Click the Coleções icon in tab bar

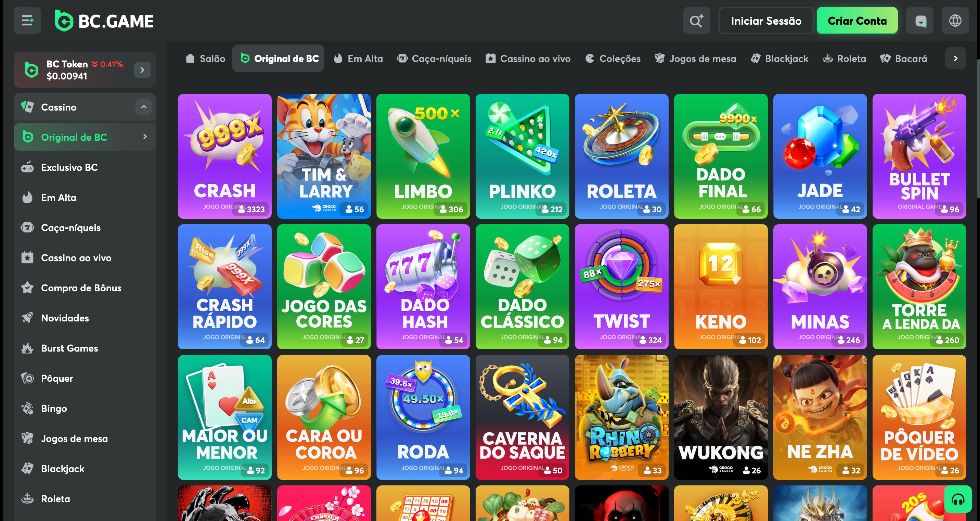590,58
